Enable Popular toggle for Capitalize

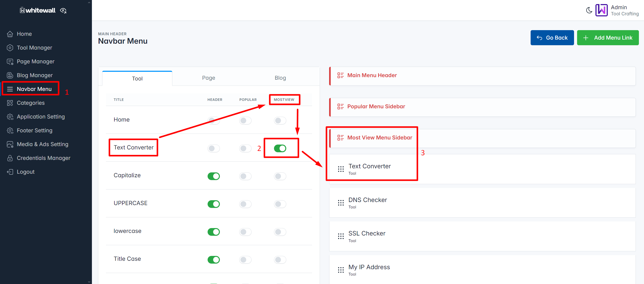coord(245,176)
